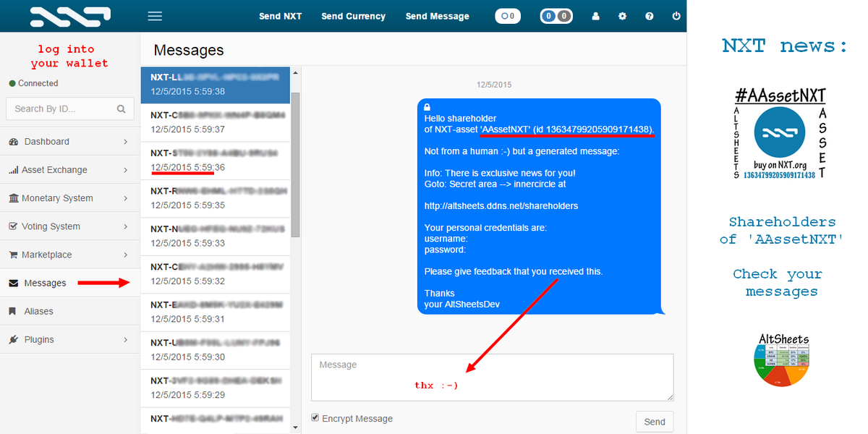Expand the Voting System chevron

click(x=125, y=226)
